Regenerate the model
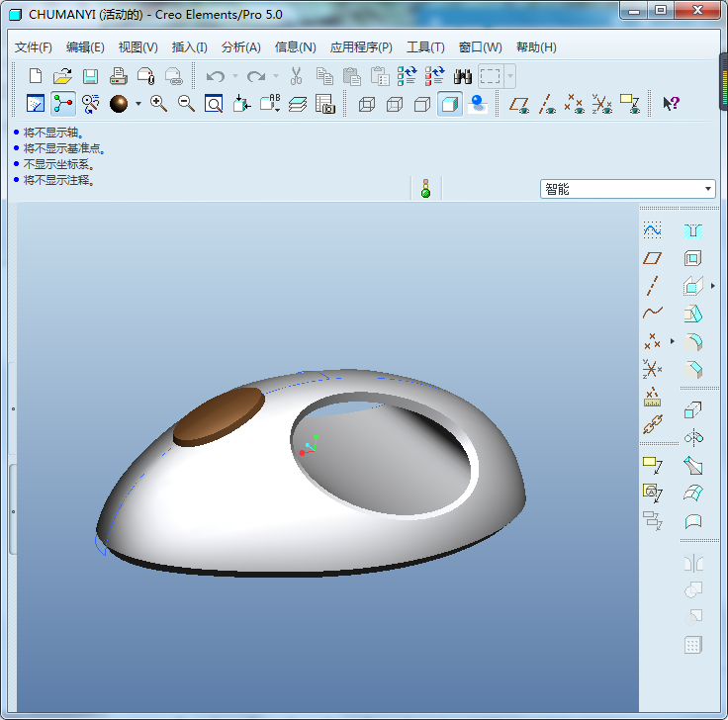The image size is (728, 720). 408,76
